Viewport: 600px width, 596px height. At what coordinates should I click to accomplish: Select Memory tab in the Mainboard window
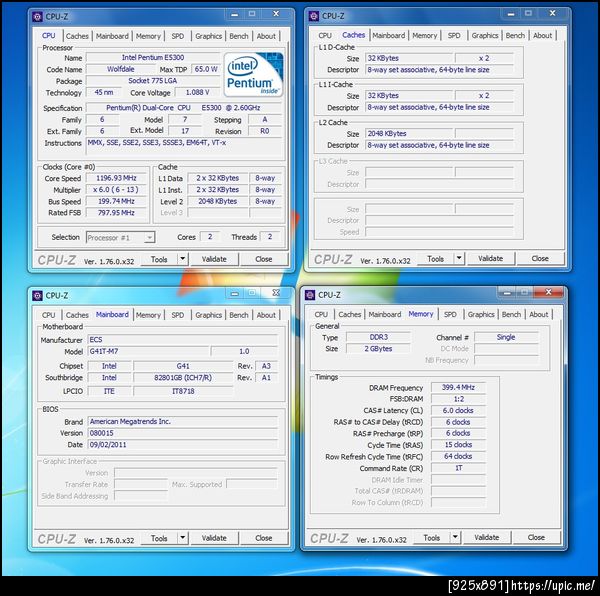click(148, 315)
